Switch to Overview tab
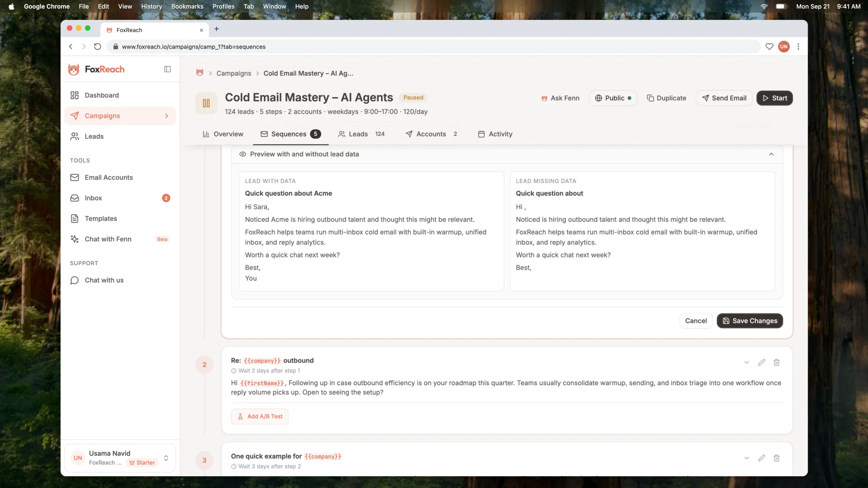868x488 pixels. 223,134
